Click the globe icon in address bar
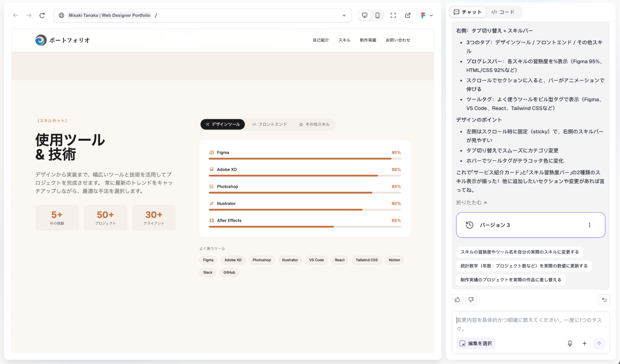 [61, 15]
